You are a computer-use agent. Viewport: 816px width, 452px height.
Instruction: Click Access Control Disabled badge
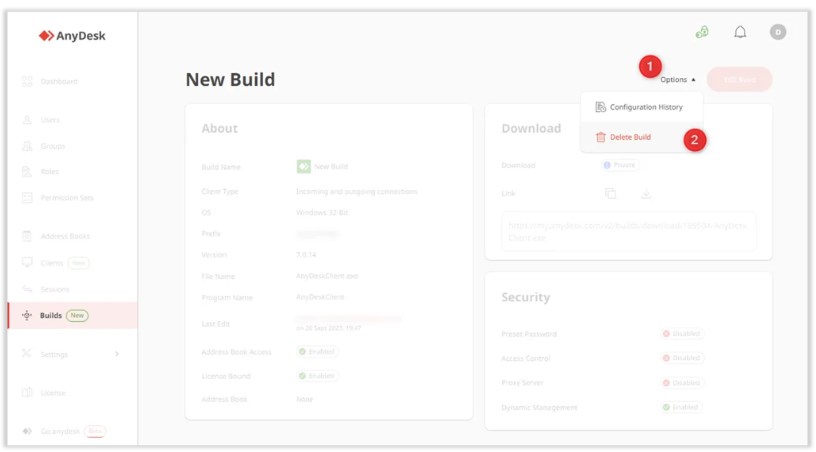[682, 358]
